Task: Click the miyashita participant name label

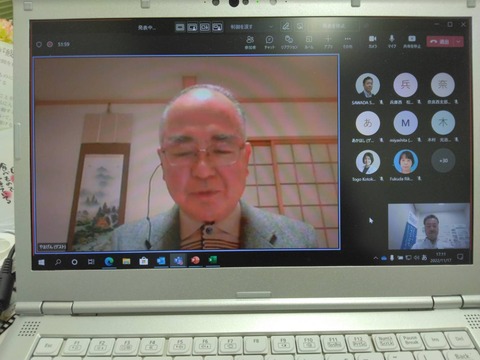Action: 401,140
